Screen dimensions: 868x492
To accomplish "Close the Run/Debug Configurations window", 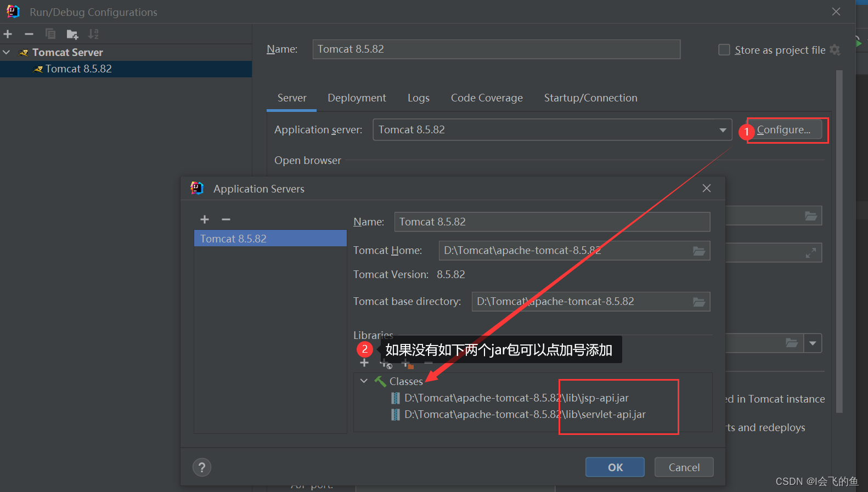I will coord(836,12).
